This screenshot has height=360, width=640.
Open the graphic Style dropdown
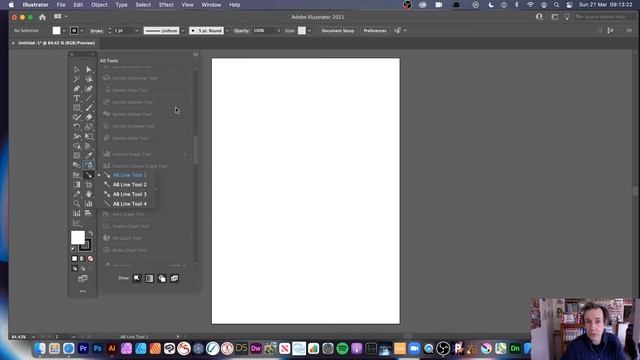[309, 31]
